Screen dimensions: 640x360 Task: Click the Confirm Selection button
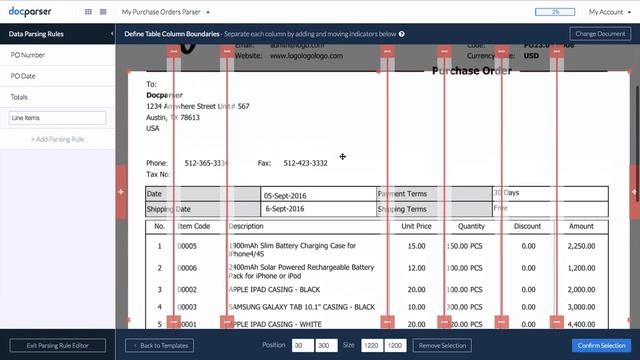point(601,345)
